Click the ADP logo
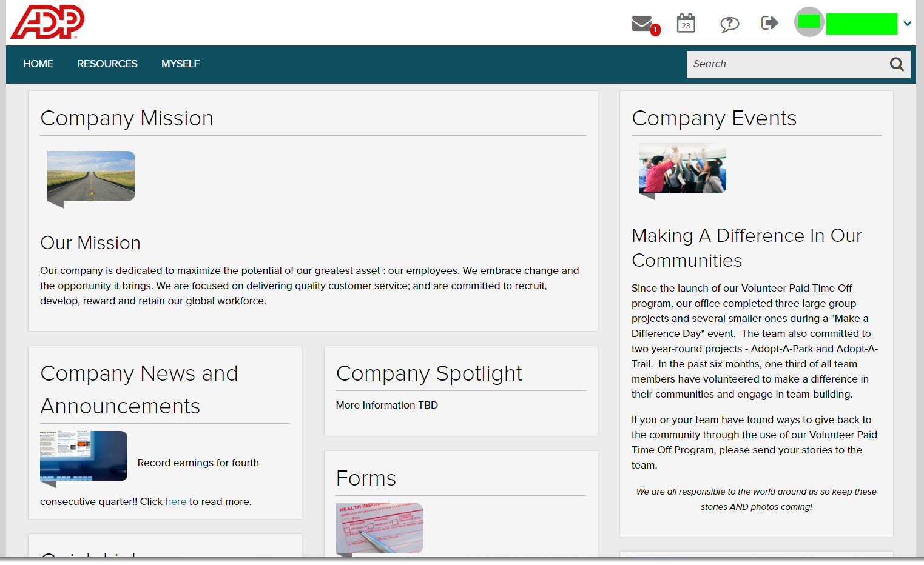Image resolution: width=924 pixels, height=565 pixels. click(x=47, y=22)
